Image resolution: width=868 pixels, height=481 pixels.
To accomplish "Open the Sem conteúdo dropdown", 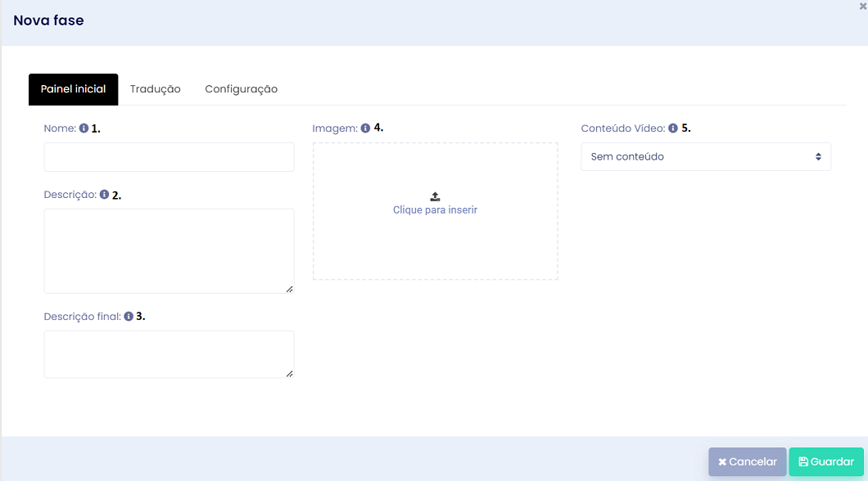I will coord(706,156).
